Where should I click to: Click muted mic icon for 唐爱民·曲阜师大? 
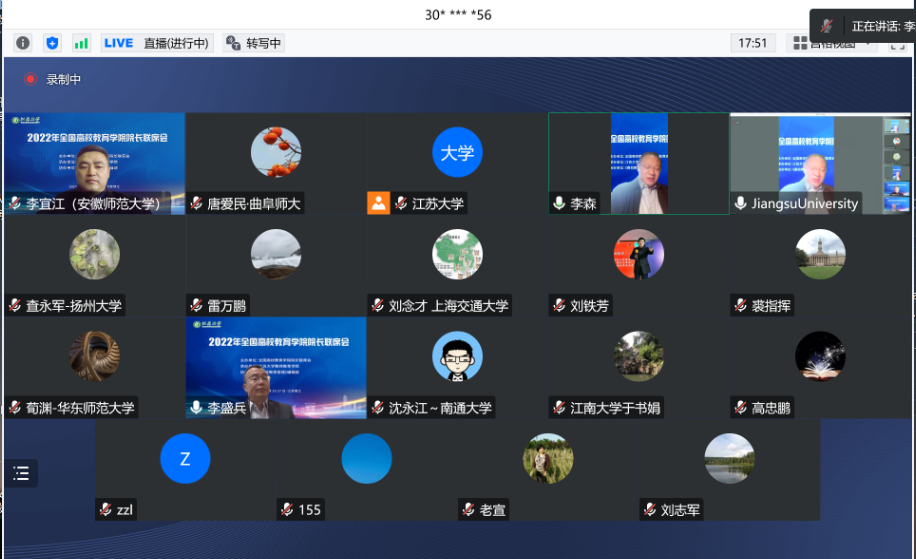point(197,203)
